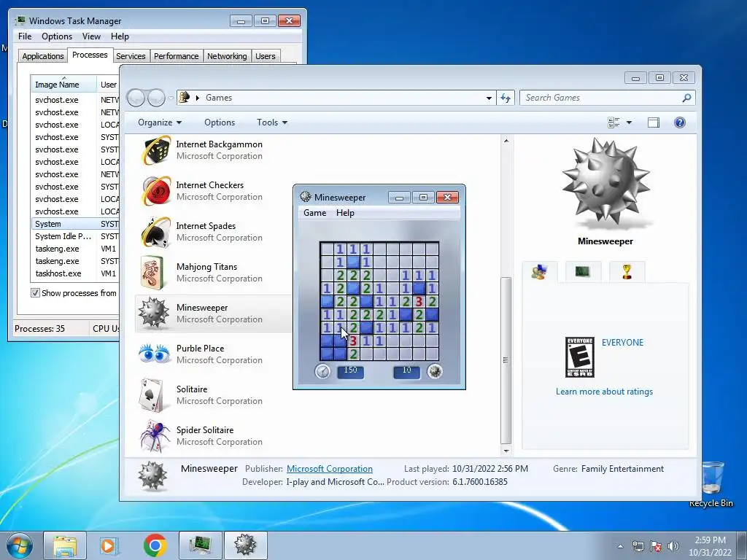
Task: Expand the Tools dropdown menu
Action: click(272, 122)
